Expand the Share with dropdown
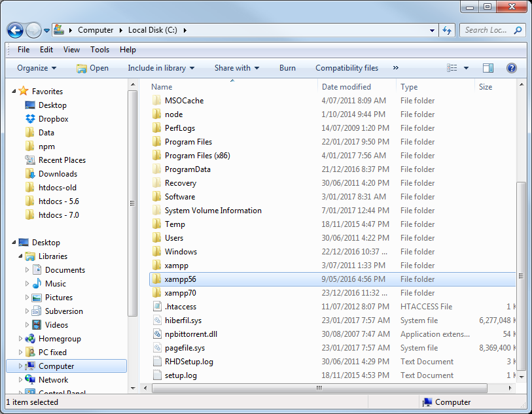 point(237,68)
